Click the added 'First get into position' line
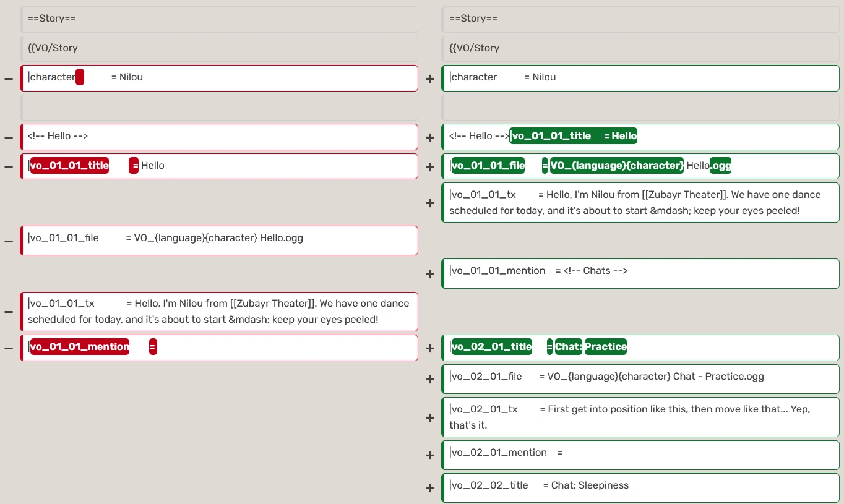The height and width of the screenshot is (504, 844). click(640, 417)
